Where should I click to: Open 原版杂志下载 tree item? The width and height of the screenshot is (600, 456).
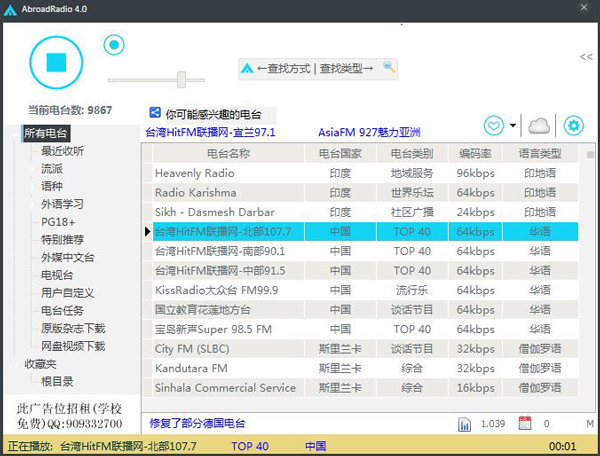(x=73, y=328)
